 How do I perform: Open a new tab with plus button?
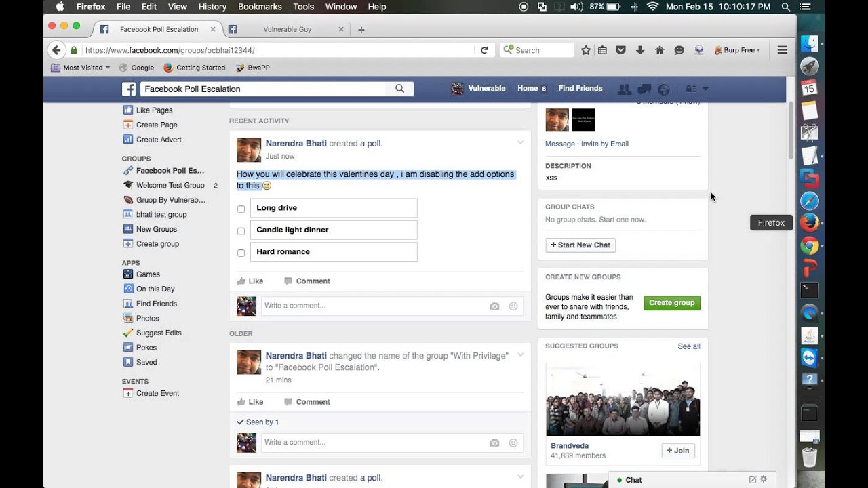click(x=361, y=30)
